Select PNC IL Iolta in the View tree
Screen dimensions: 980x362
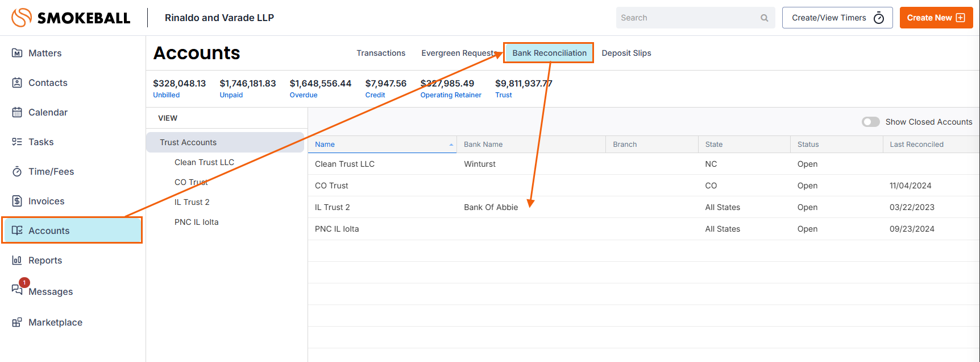pos(197,222)
